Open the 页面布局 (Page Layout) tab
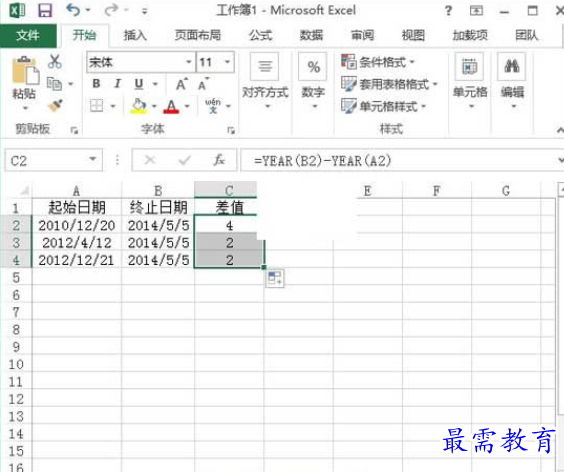This screenshot has height=472, width=564. click(198, 35)
